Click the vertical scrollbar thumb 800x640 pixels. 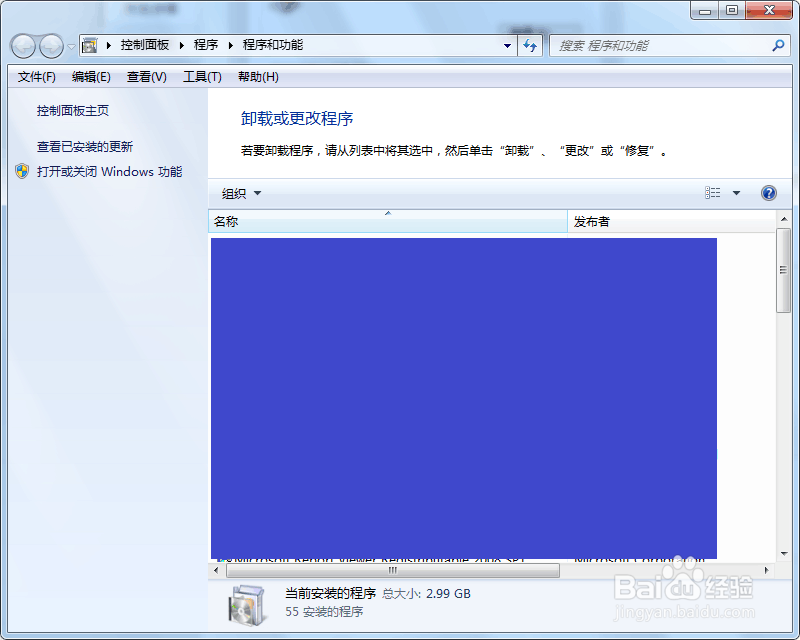[783, 270]
